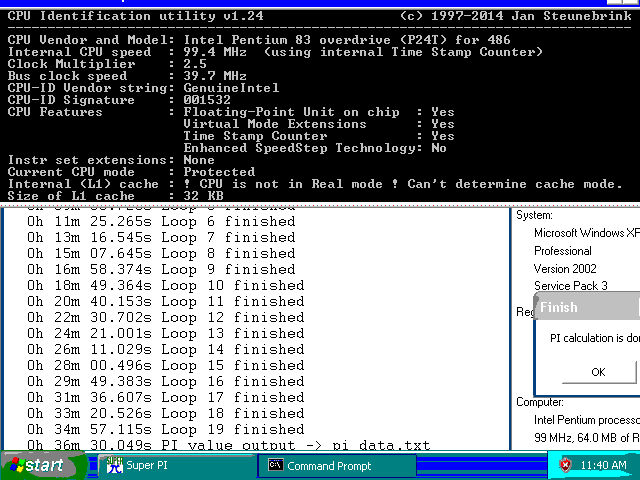Switch to Command Prompt taskbar item
This screenshot has width=640, height=480.
coord(337,466)
